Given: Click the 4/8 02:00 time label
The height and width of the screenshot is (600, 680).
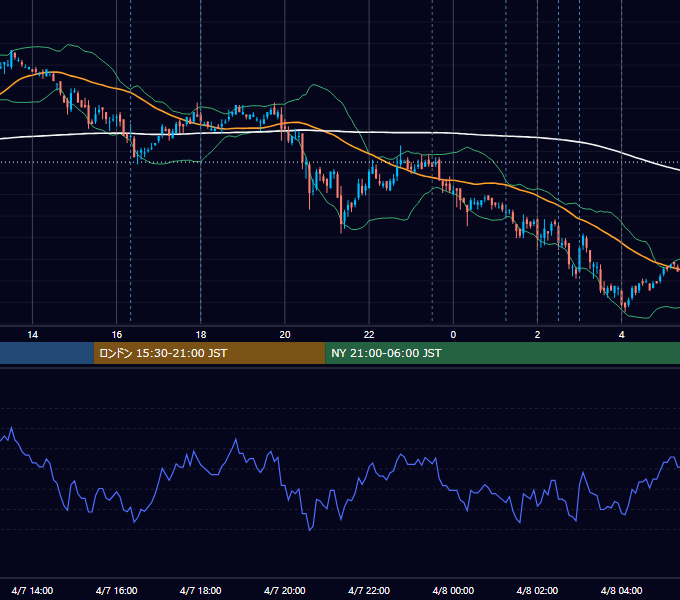Looking at the screenshot, I should point(537,590).
